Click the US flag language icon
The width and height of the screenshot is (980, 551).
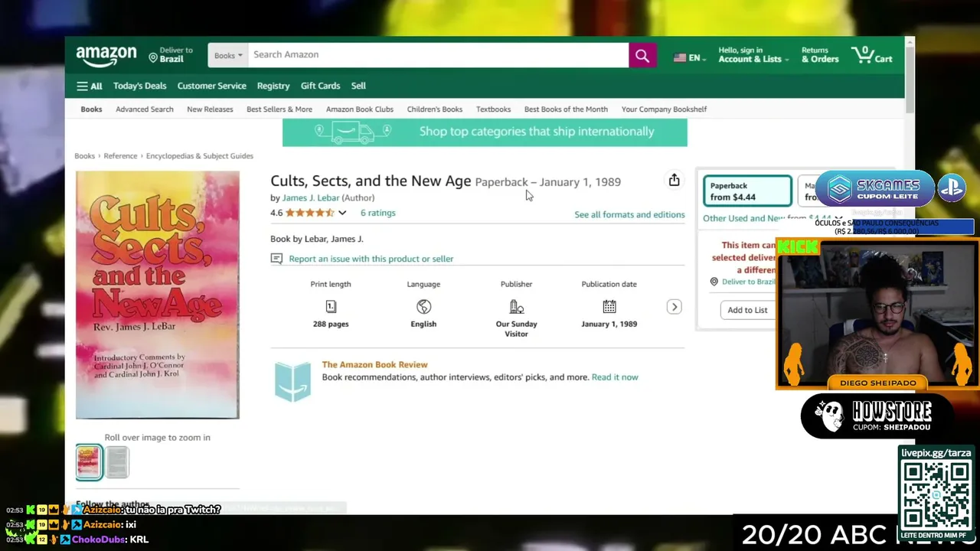680,58
